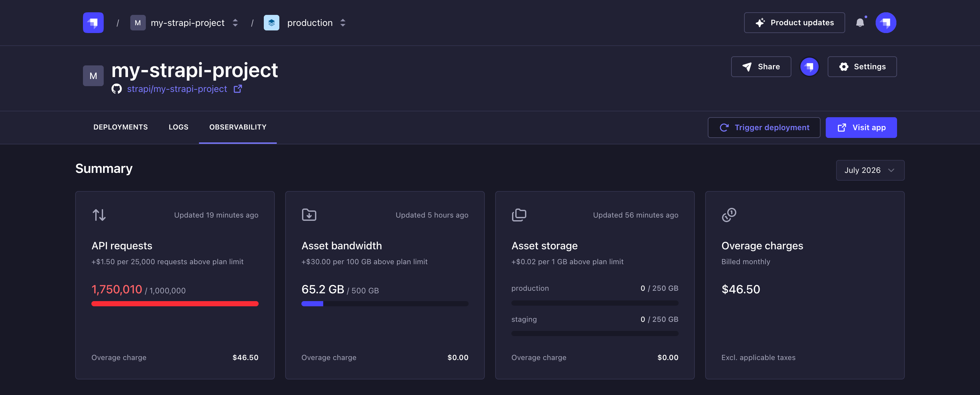Click the Asset storage $0.00 overage charge
This screenshot has width=980, height=395.
pyautogui.click(x=668, y=358)
